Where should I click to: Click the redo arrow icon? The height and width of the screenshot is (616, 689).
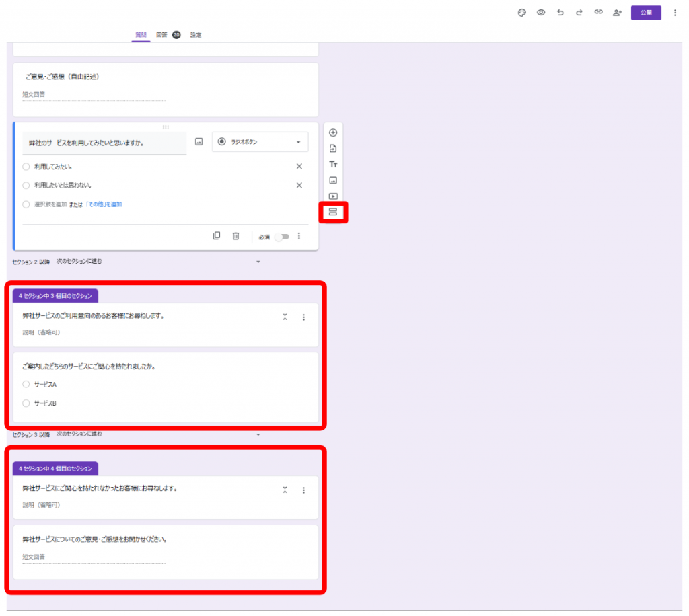tap(579, 13)
